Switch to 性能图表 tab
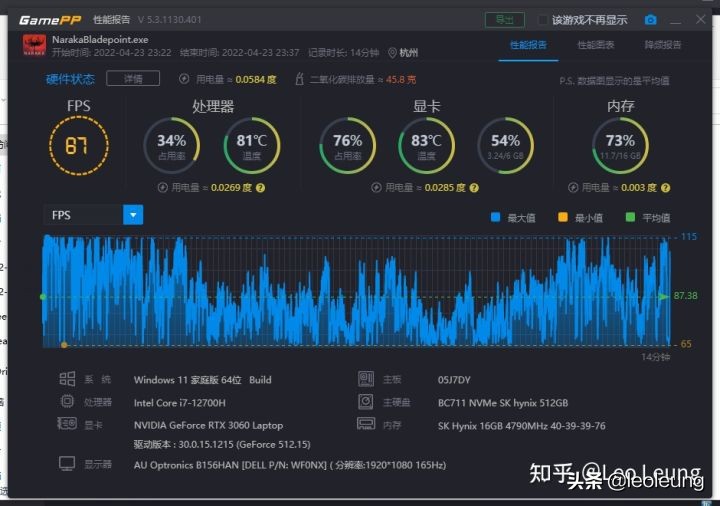Image resolution: width=720 pixels, height=506 pixels. pos(596,45)
